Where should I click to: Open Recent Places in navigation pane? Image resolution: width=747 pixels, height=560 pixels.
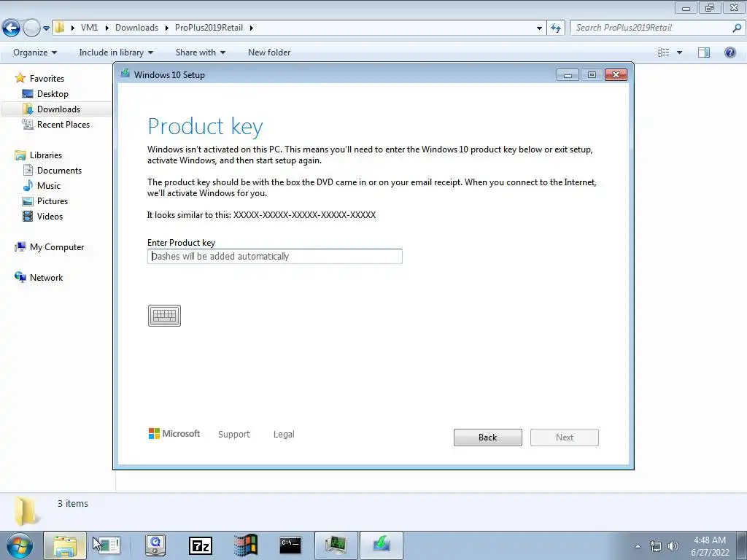[63, 124]
